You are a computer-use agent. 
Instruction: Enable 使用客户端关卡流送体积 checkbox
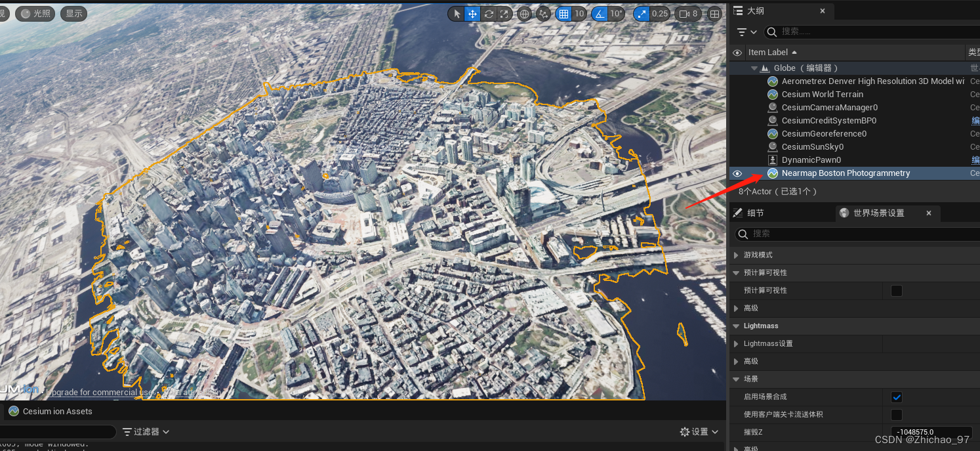[x=897, y=414]
